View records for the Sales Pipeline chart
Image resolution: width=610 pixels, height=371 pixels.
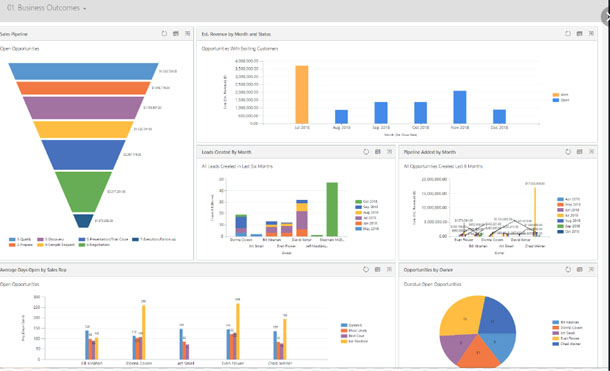(x=176, y=34)
